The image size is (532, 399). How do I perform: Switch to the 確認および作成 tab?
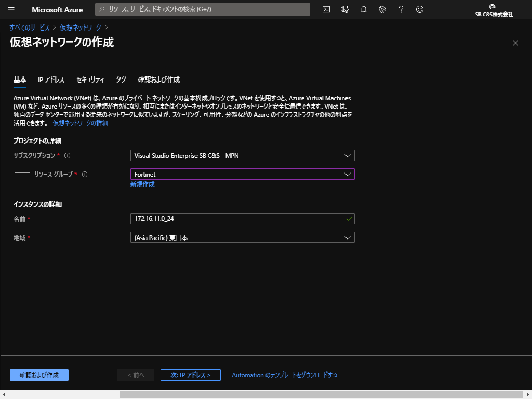pyautogui.click(x=159, y=79)
